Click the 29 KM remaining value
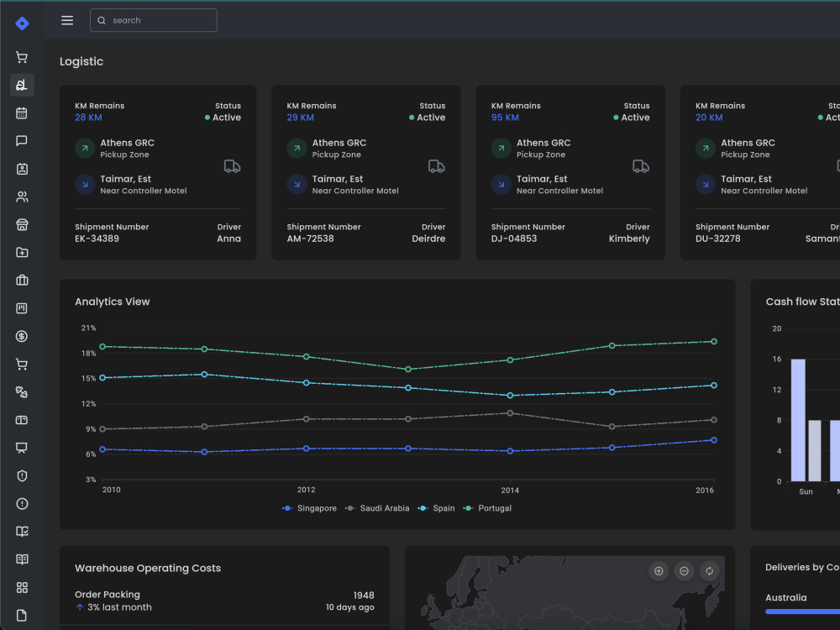This screenshot has width=840, height=630. [x=301, y=118]
